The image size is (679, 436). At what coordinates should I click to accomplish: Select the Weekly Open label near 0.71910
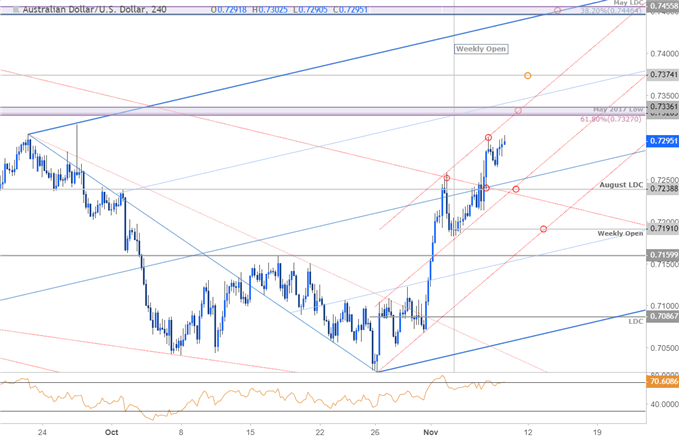tap(620, 233)
